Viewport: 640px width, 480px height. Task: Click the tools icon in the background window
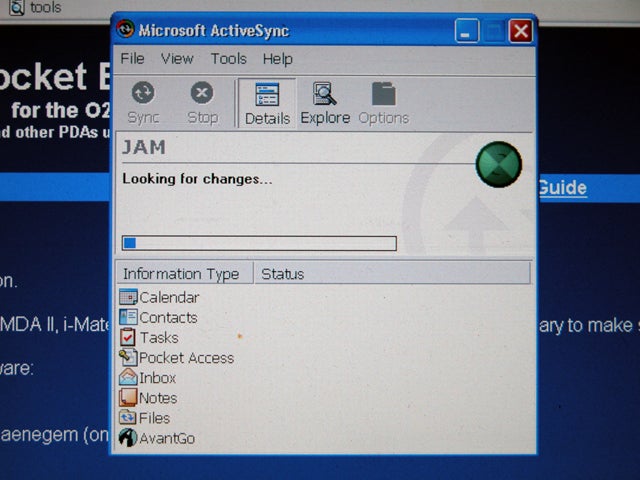[17, 7]
